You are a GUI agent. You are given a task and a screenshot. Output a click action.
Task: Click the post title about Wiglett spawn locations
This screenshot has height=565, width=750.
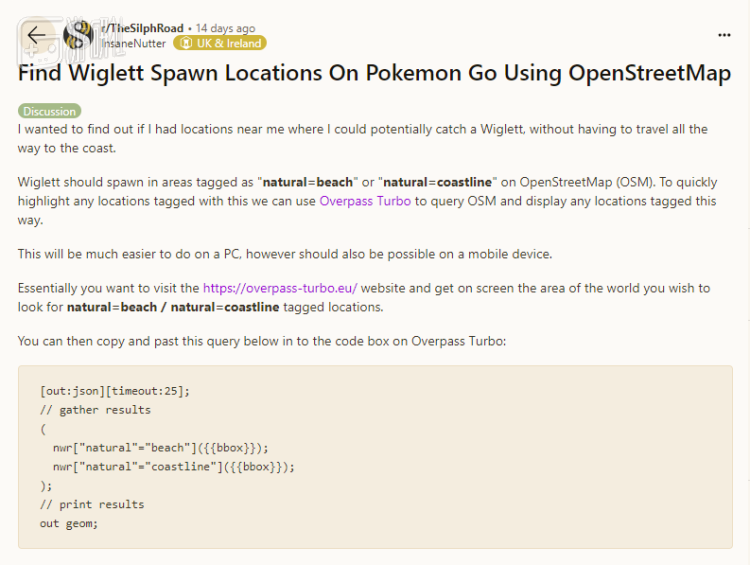375,73
